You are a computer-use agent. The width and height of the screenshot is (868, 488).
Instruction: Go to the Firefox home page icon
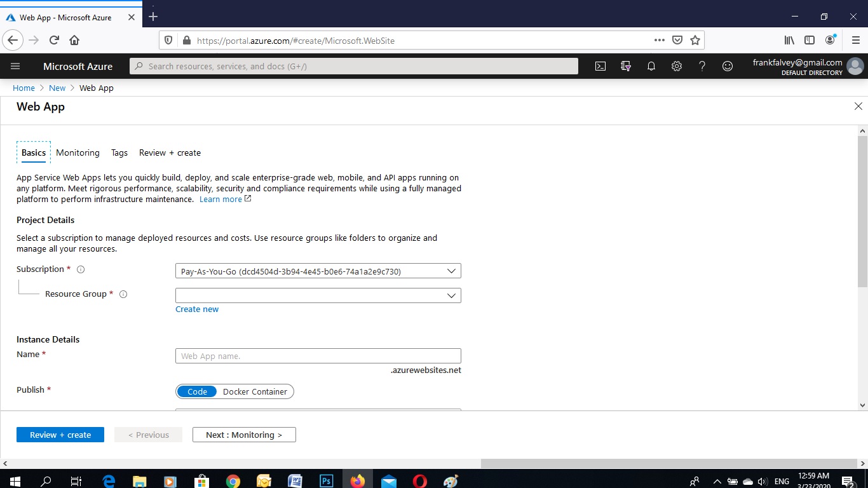(x=74, y=40)
